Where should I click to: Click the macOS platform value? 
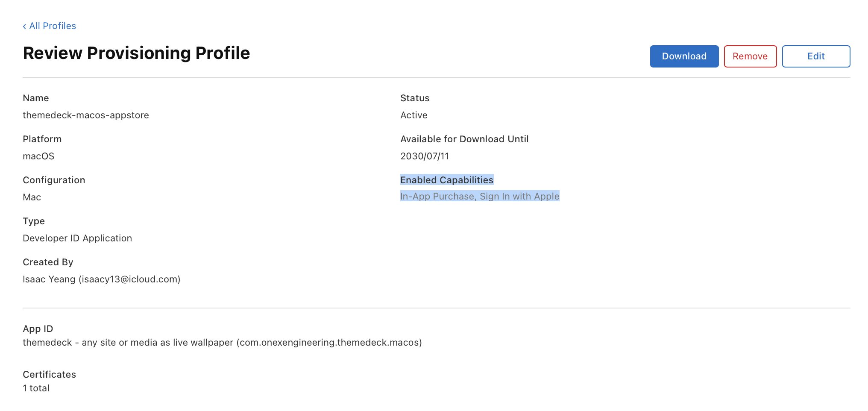pos(38,156)
